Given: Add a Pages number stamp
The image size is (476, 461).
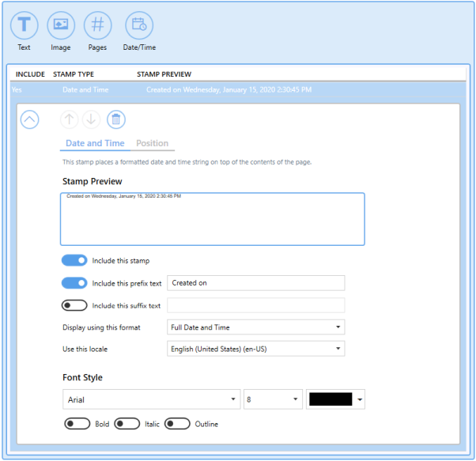Looking at the screenshot, I should pyautogui.click(x=98, y=25).
